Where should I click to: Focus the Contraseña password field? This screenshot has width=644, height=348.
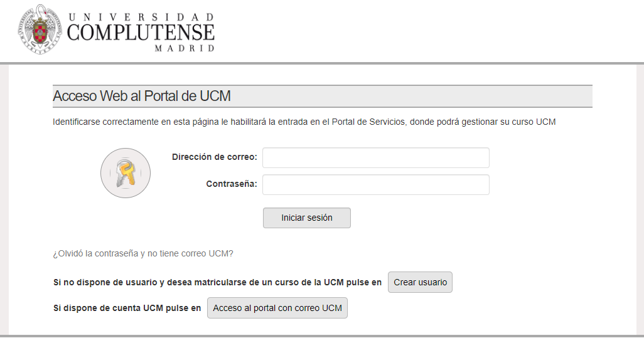coord(375,185)
